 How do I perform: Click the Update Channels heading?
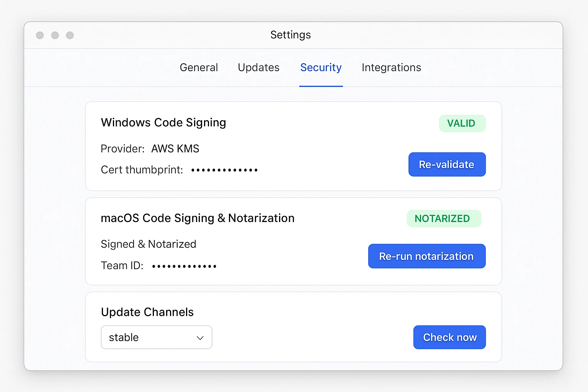(147, 312)
